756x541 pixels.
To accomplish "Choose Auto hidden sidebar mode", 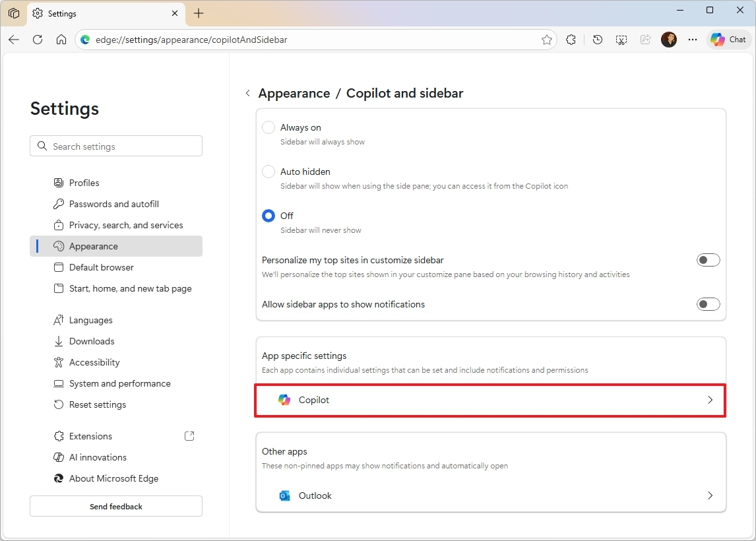I will tap(268, 172).
